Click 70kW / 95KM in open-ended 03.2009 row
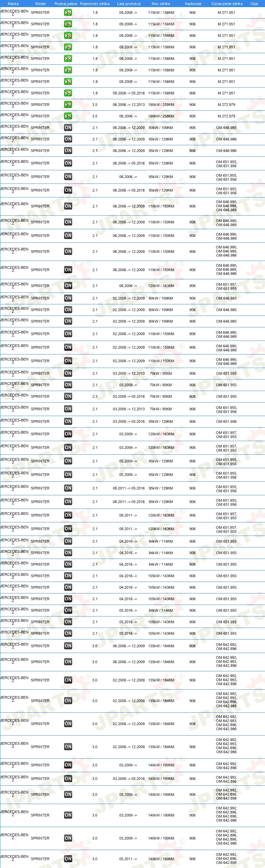 coord(161,385)
